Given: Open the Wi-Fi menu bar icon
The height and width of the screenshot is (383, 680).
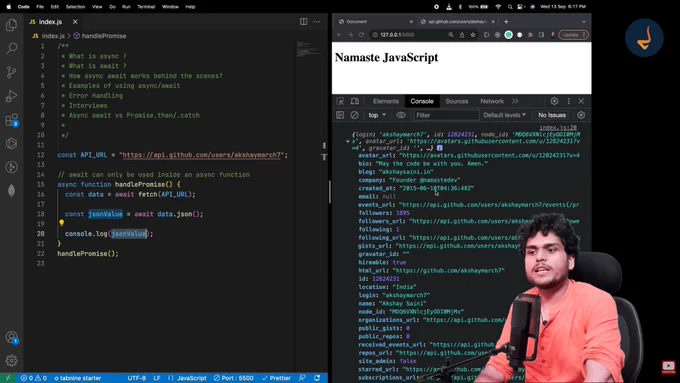Looking at the screenshot, I should click(498, 7).
